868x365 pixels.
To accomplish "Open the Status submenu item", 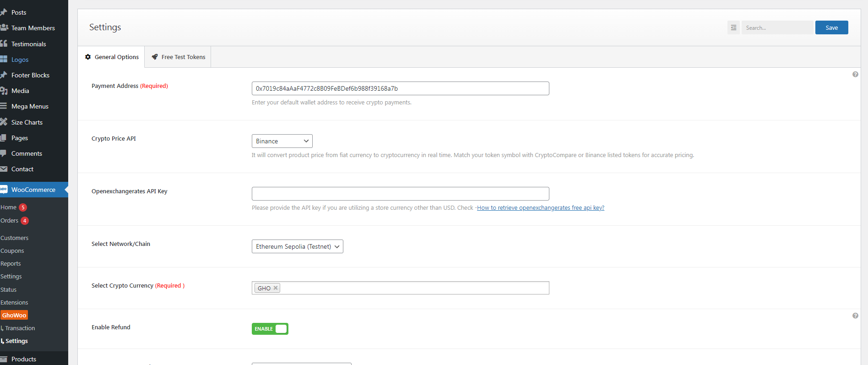I will [8, 289].
